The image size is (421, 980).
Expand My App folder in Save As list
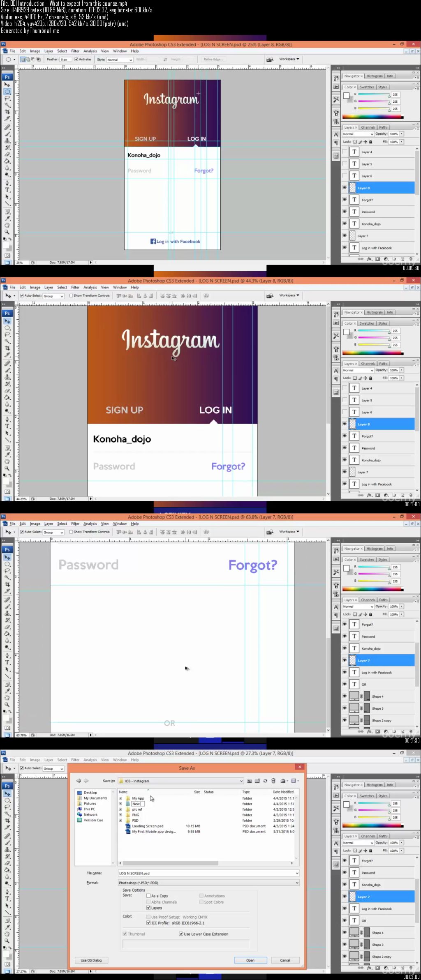point(120,798)
